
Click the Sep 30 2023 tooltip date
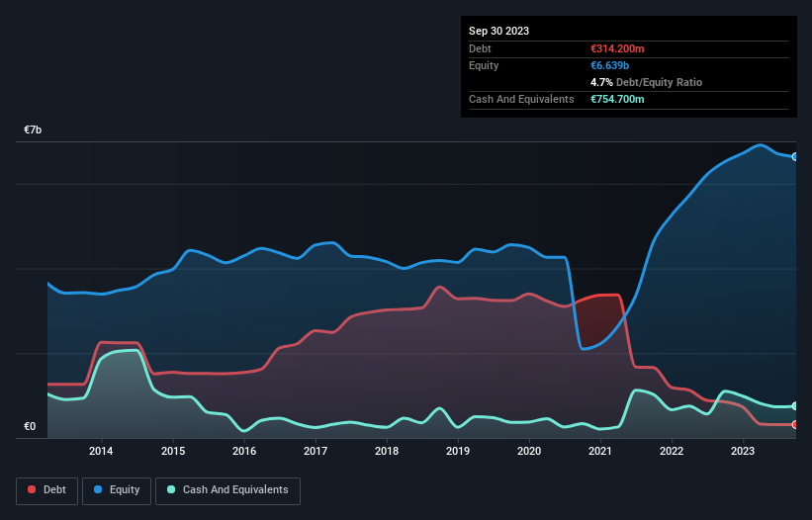(x=498, y=31)
